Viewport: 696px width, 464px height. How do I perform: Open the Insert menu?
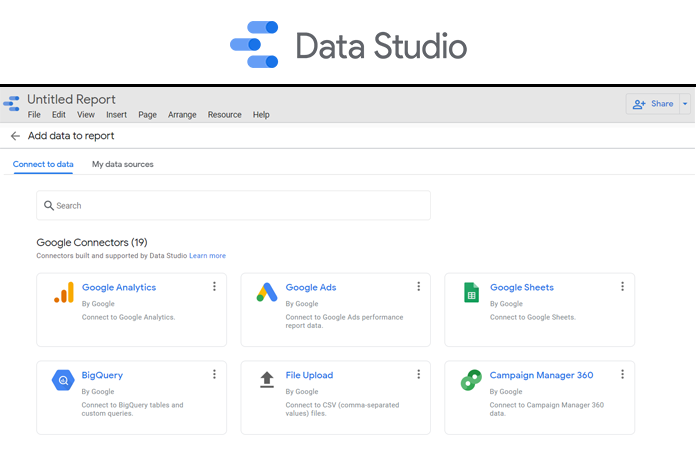coord(116,115)
